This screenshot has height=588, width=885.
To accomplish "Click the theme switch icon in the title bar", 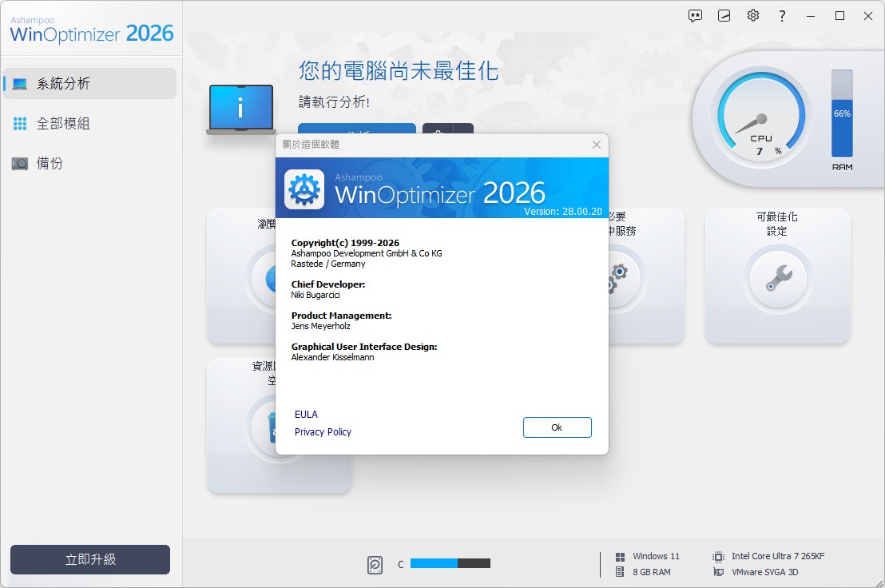I will 724,16.
